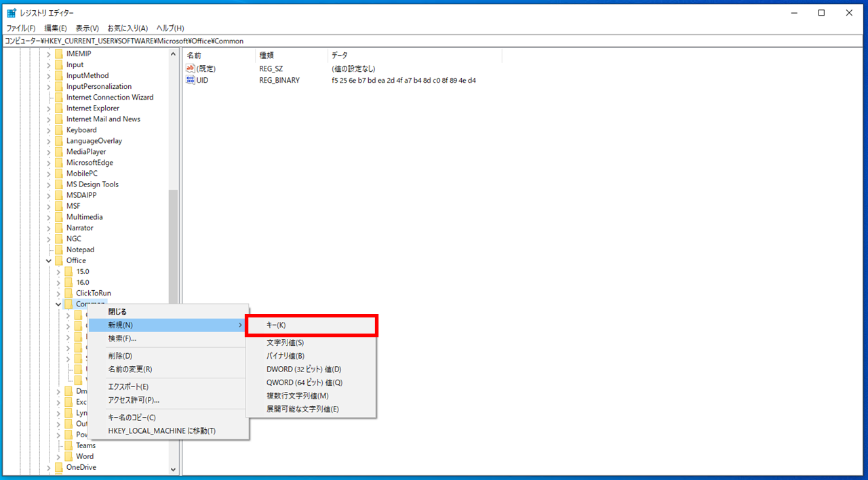This screenshot has height=480, width=868.
Task: Click the Keyboard folder icon
Action: 59,130
